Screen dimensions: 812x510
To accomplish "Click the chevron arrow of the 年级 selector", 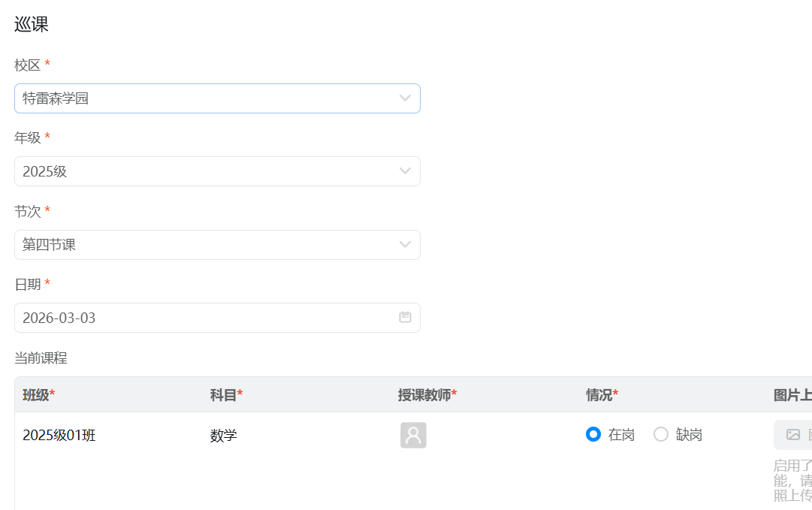I will [405, 171].
